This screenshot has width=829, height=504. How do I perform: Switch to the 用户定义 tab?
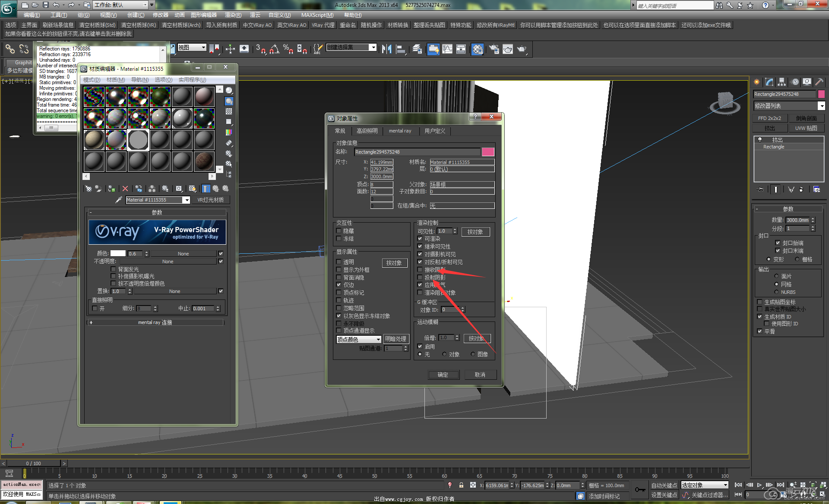click(435, 131)
